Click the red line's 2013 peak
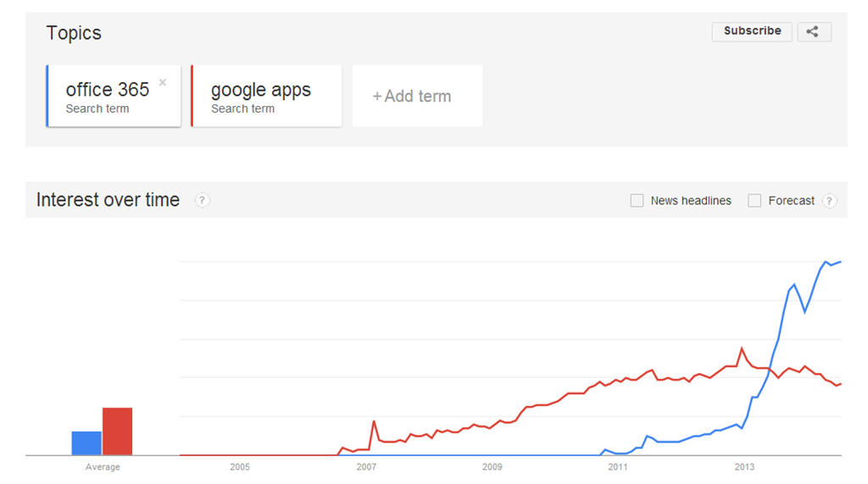The height and width of the screenshot is (484, 868). 742,348
